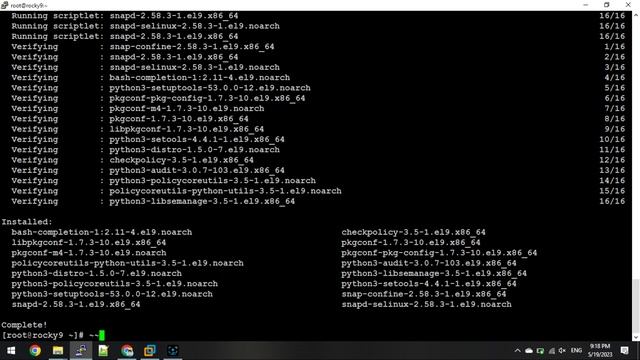Screen dimensions: 640x360
Task: Click Verifying line for python3-libsemanage-3.5-1.el9.x86_64
Action: [x=153, y=201]
